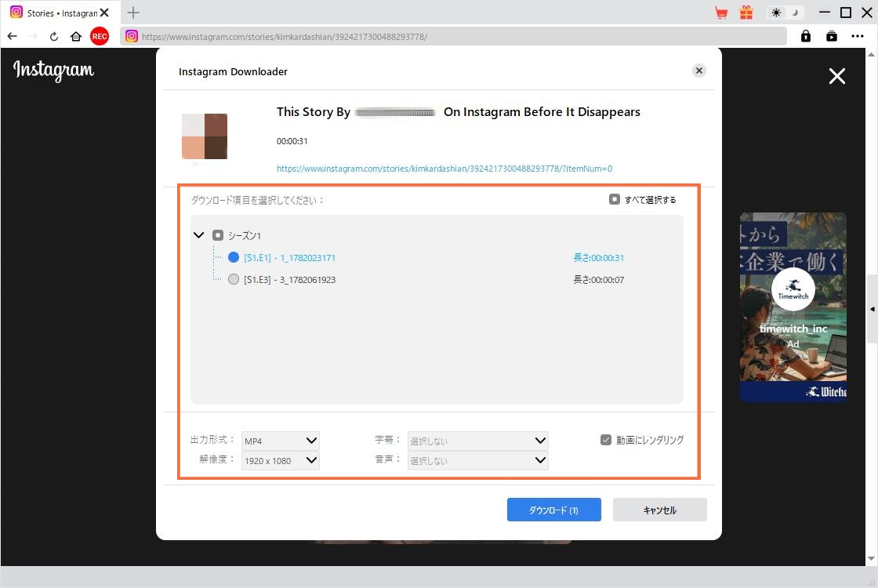
Task: Open the 字幕 dropdown
Action: (x=477, y=441)
